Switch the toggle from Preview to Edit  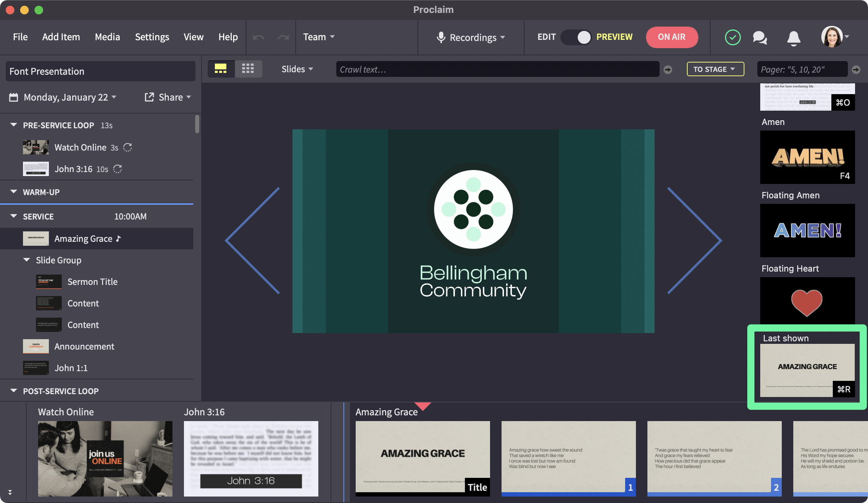coord(576,37)
